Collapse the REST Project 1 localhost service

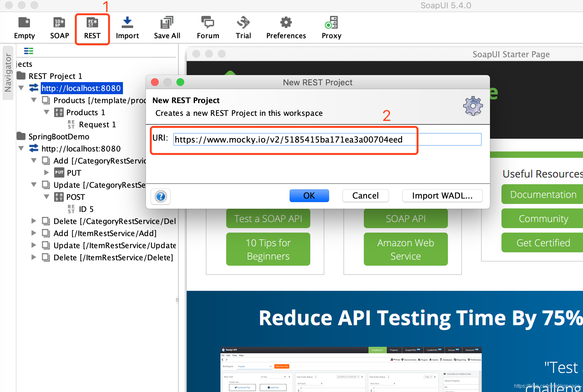coord(21,88)
